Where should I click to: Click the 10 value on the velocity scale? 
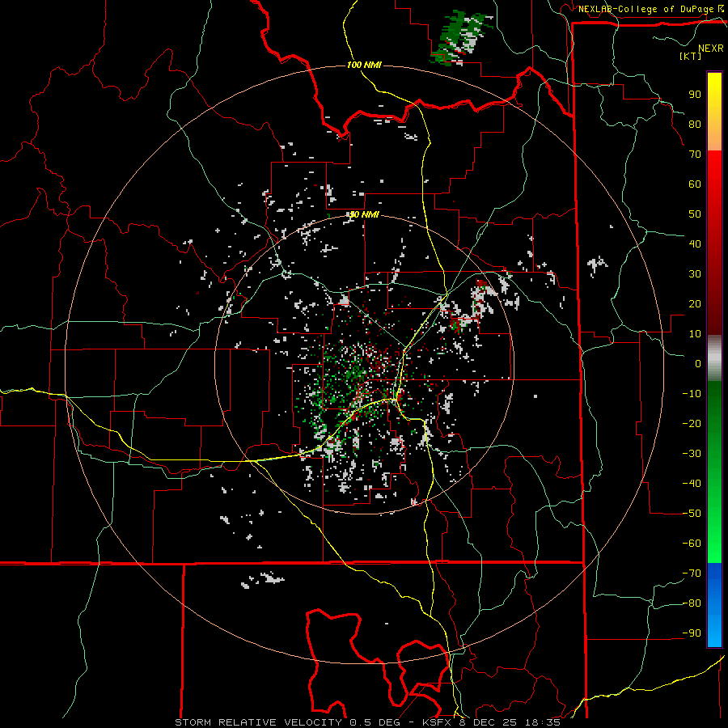coord(695,334)
